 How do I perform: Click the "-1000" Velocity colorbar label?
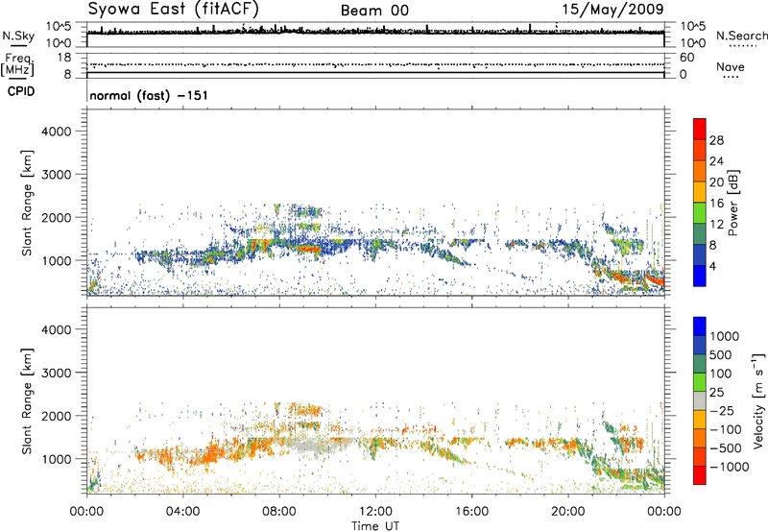pyautogui.click(x=729, y=467)
